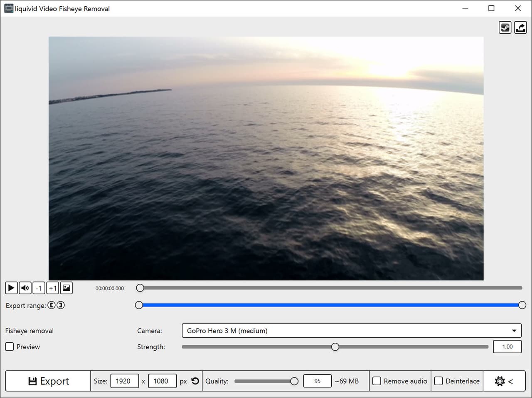Click the playback position slider handle
The width and height of the screenshot is (532, 398).
pos(140,288)
